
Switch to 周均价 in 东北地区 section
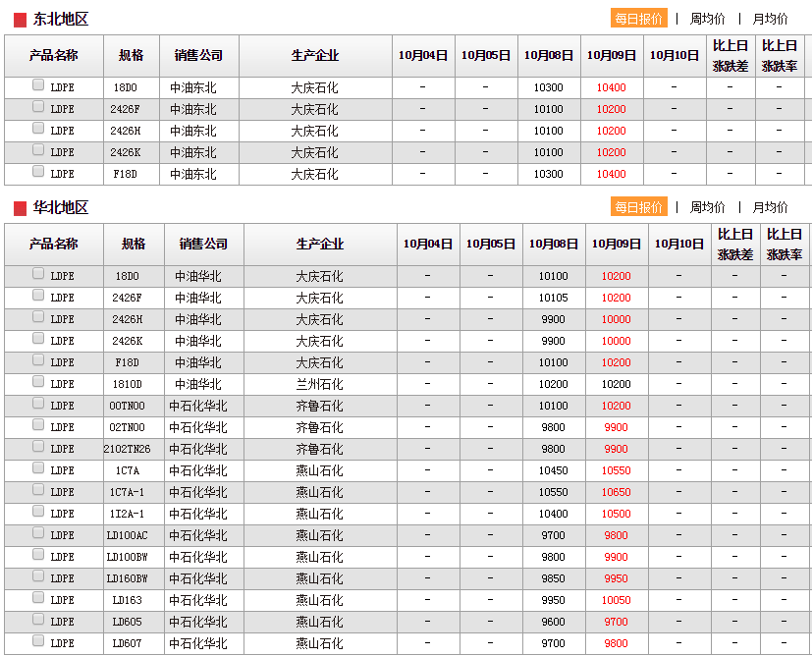point(707,20)
